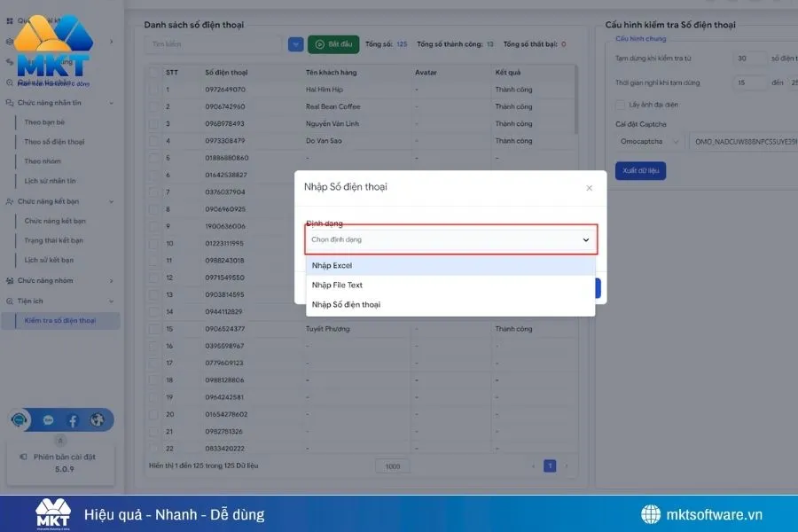Click the next page arrow in pagination
This screenshot has width=798, height=532.
tap(567, 465)
